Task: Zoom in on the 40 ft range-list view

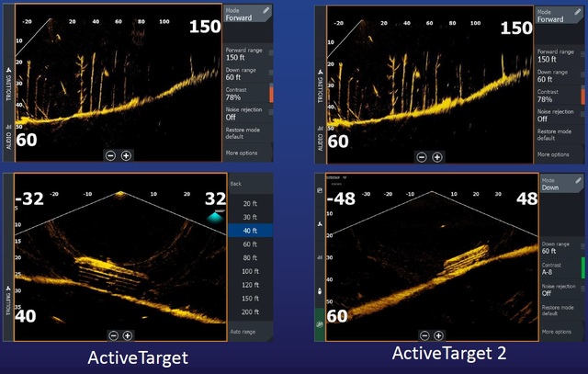Action: point(128,335)
